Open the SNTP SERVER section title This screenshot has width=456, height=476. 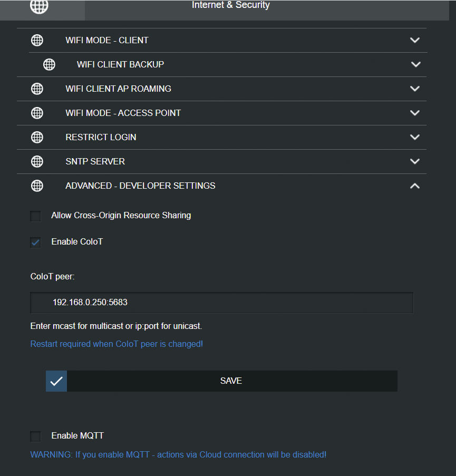95,161
